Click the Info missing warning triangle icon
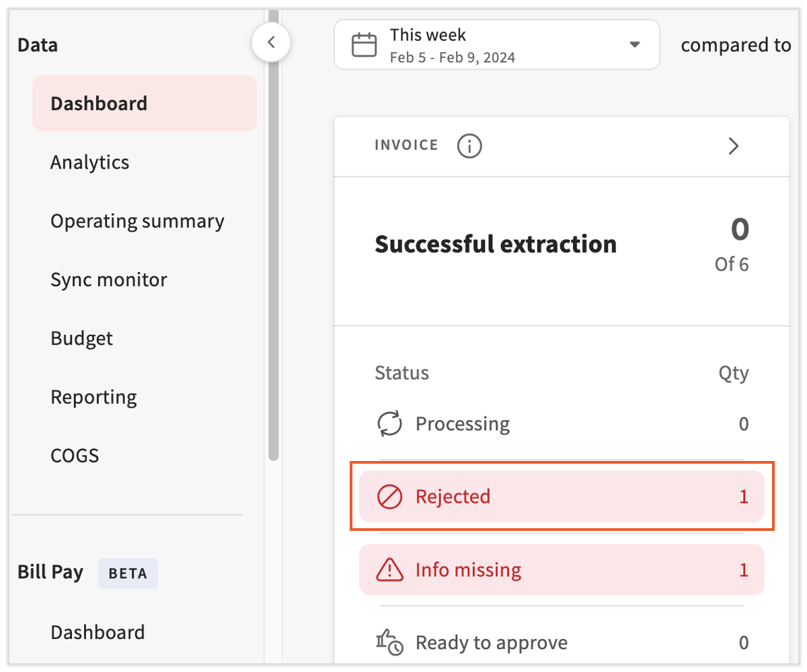 click(x=389, y=570)
